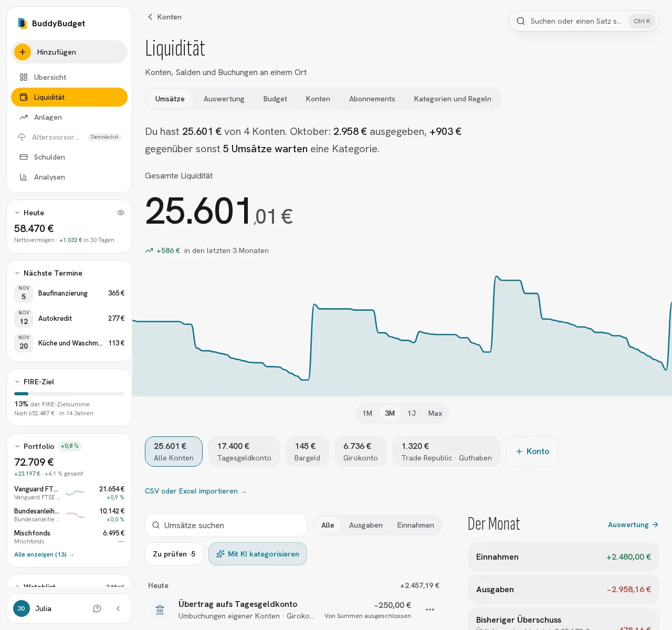Filter transactions to Ausgaben

(366, 525)
